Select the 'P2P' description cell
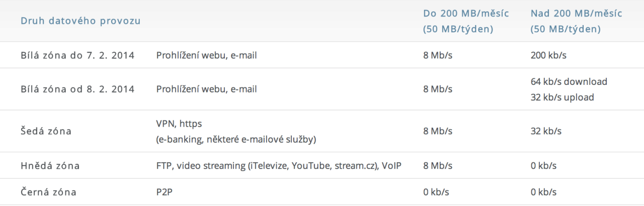The width and height of the screenshot is (644, 206). point(164,192)
